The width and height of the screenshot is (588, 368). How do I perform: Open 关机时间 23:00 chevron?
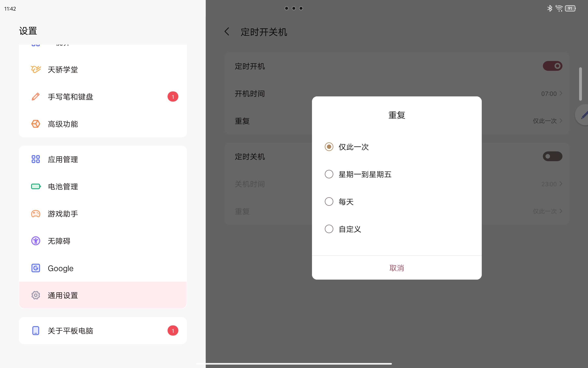tap(561, 184)
